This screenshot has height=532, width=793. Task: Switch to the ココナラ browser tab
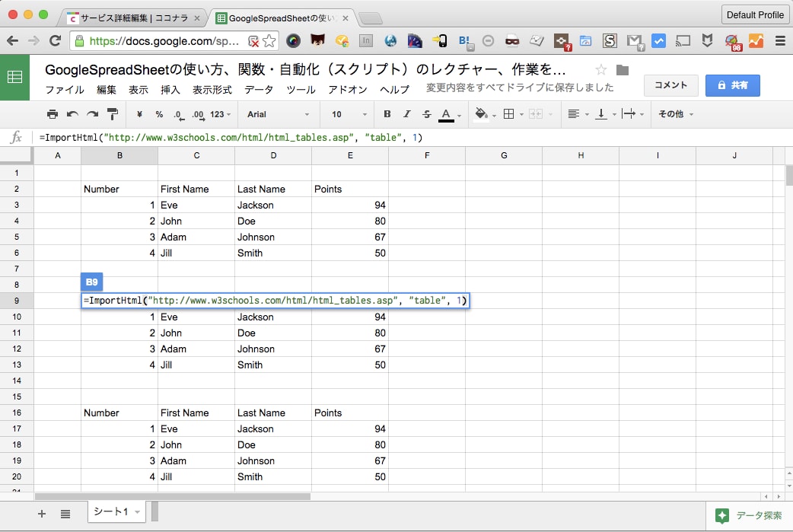click(x=134, y=18)
